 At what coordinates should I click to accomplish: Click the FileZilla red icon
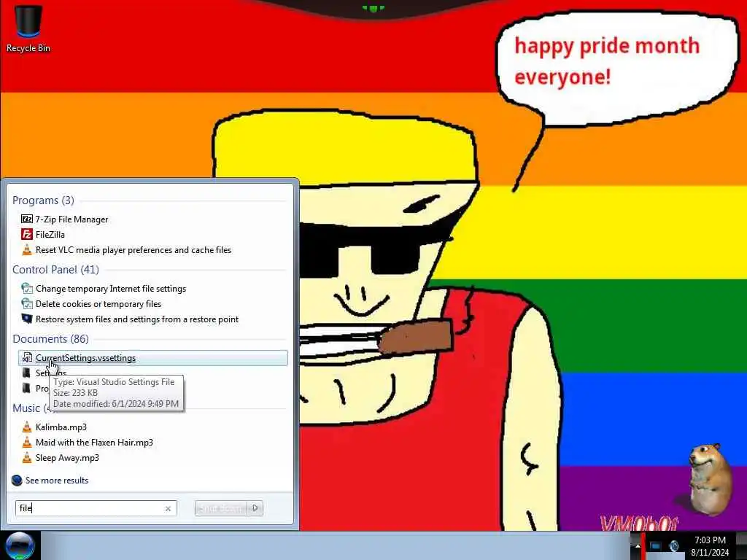coord(27,234)
